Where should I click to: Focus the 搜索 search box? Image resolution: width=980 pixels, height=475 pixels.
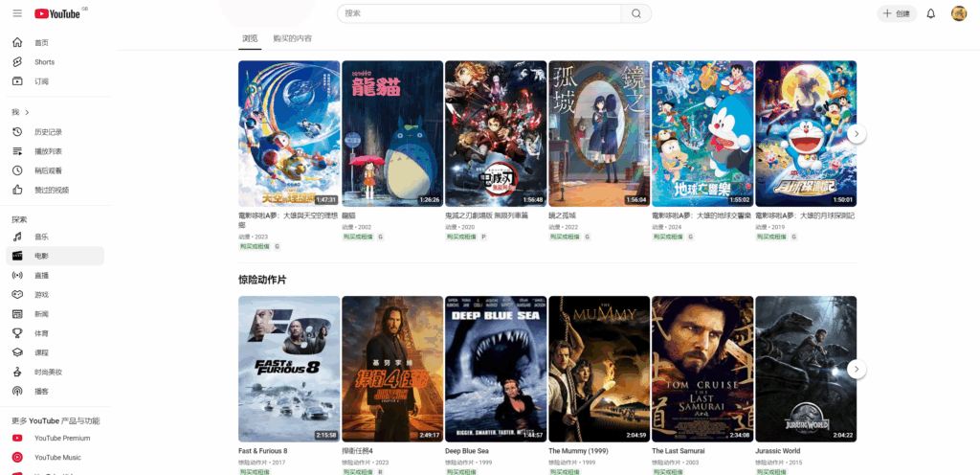tap(479, 13)
